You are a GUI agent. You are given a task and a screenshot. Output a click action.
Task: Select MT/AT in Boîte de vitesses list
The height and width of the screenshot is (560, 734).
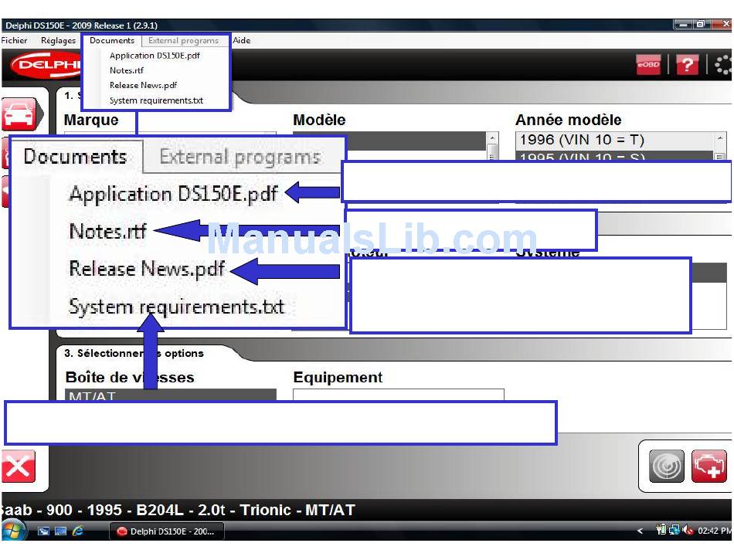tap(171, 395)
